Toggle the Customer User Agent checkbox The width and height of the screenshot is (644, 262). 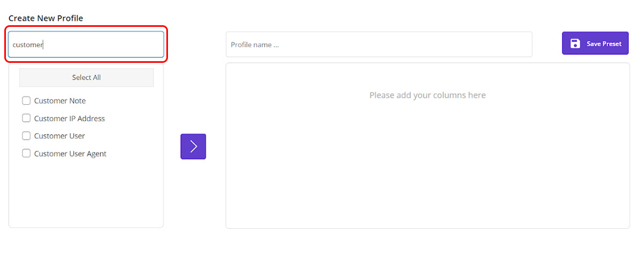tap(26, 154)
